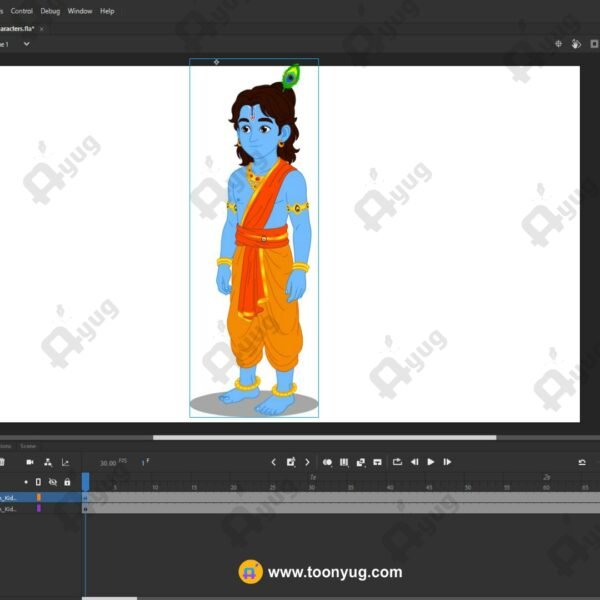Viewport: 600px width, 600px height.
Task: Click the Insert Keyframe icon
Action: tap(291, 462)
